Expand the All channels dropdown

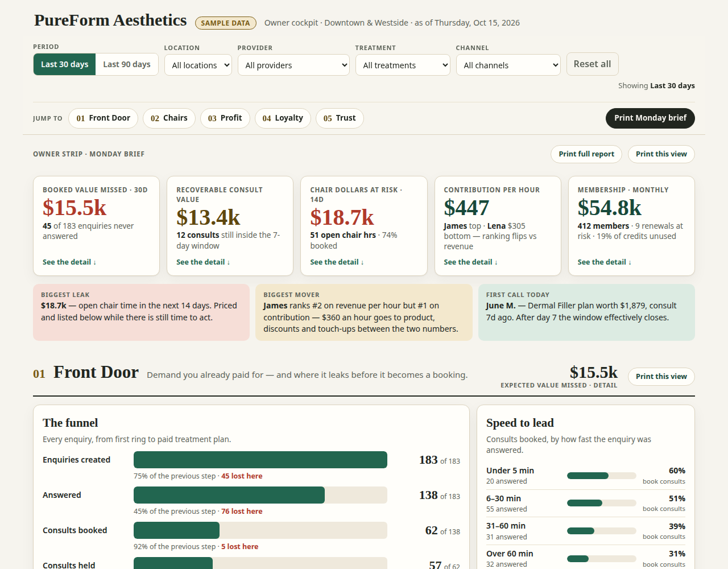pyautogui.click(x=508, y=65)
